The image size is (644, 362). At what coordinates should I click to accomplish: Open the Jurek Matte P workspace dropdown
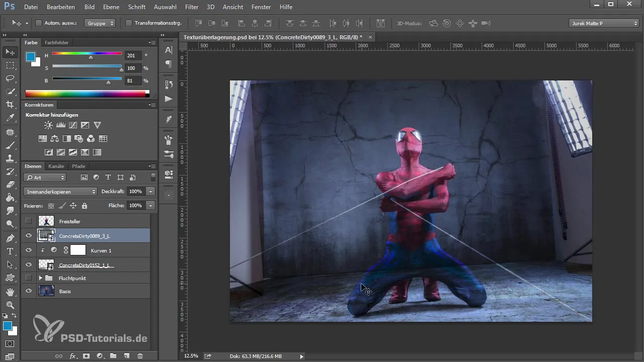(604, 23)
